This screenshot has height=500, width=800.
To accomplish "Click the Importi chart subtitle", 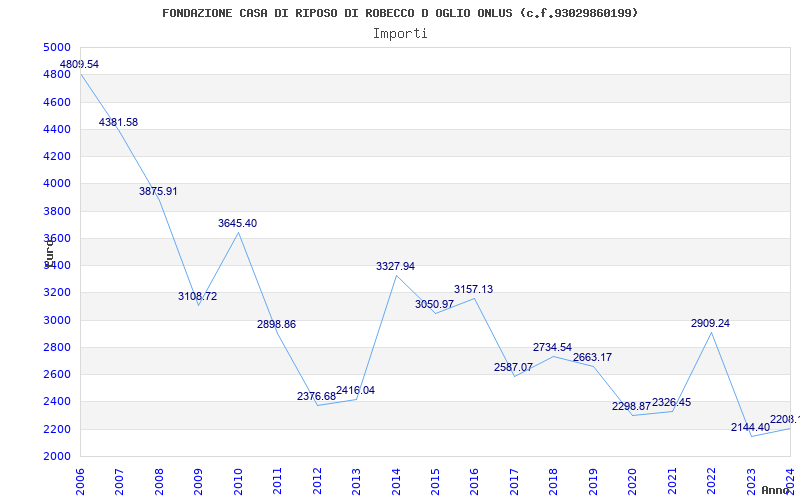I will 400,34.
